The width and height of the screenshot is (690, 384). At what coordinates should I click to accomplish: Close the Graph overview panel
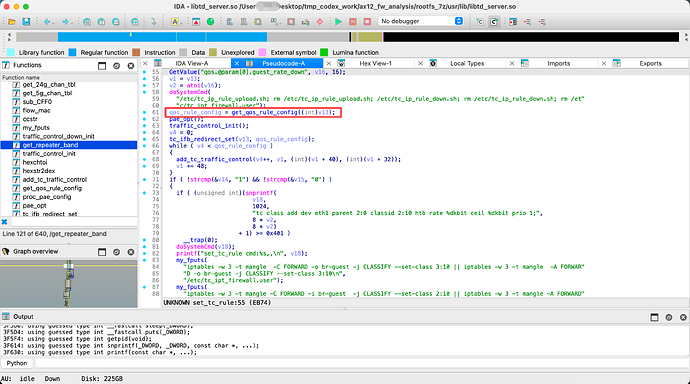coord(131,252)
